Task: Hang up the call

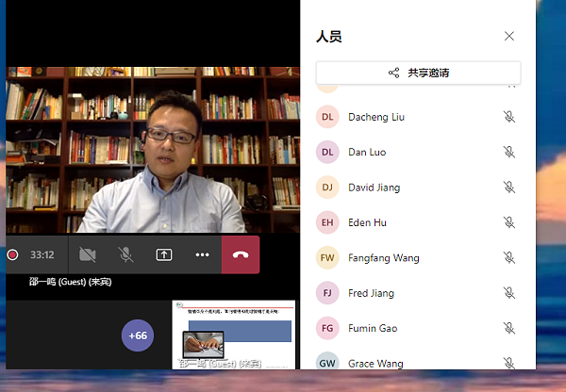Action: point(241,254)
